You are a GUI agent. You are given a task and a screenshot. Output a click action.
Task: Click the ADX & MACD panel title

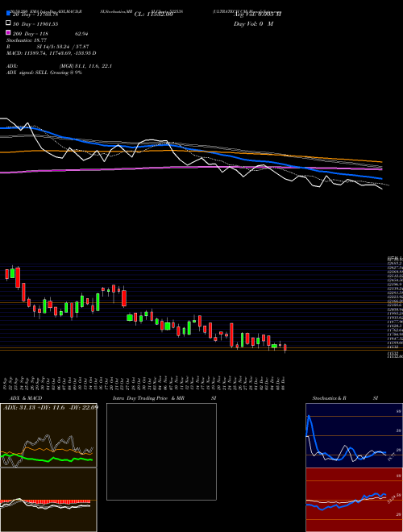tap(26, 398)
